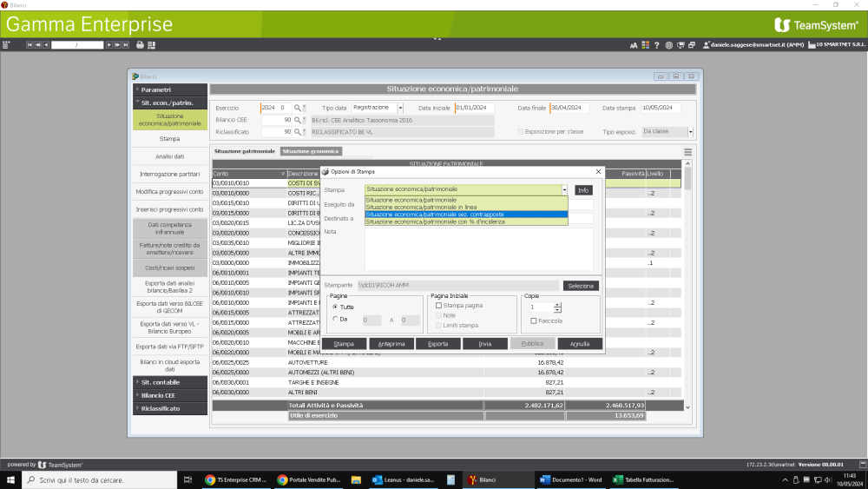This screenshot has width=868, height=489.
Task: Click the globe icon in top toolbar
Action: pos(668,45)
